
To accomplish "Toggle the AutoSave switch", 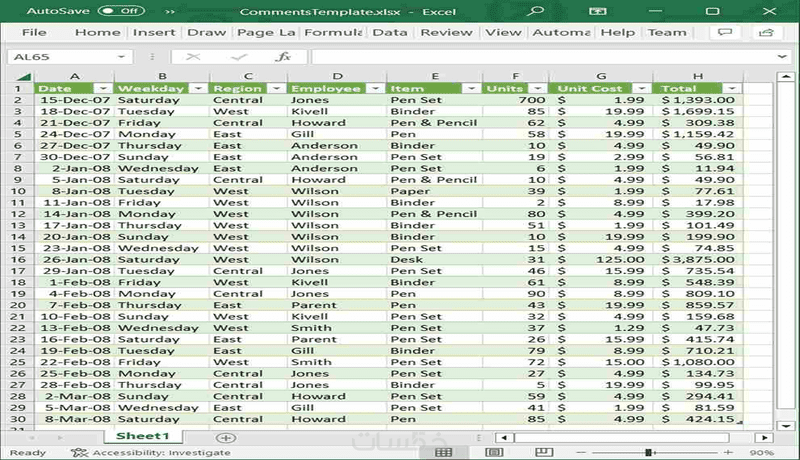I will pyautogui.click(x=121, y=11).
